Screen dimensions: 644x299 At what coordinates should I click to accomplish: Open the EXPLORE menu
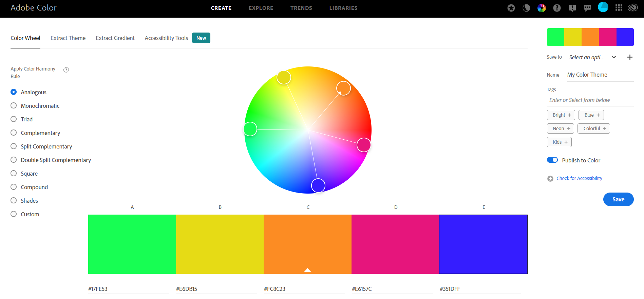(x=261, y=8)
